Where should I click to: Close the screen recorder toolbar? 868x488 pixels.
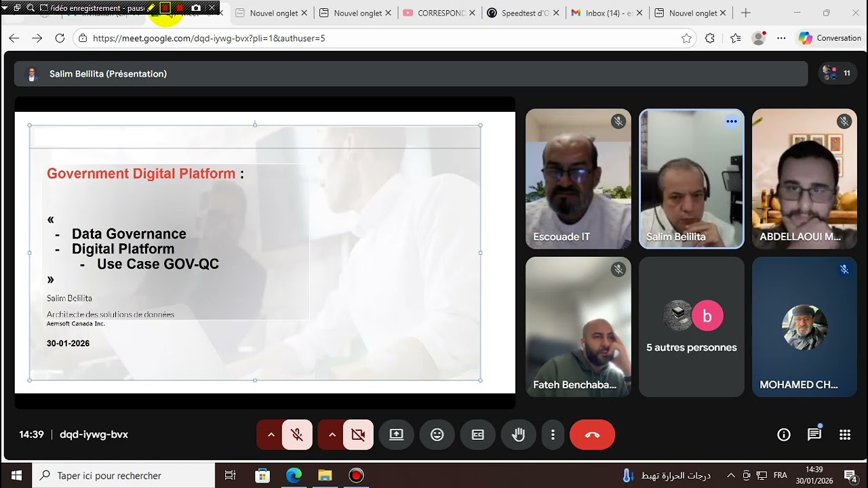pyautogui.click(x=212, y=7)
